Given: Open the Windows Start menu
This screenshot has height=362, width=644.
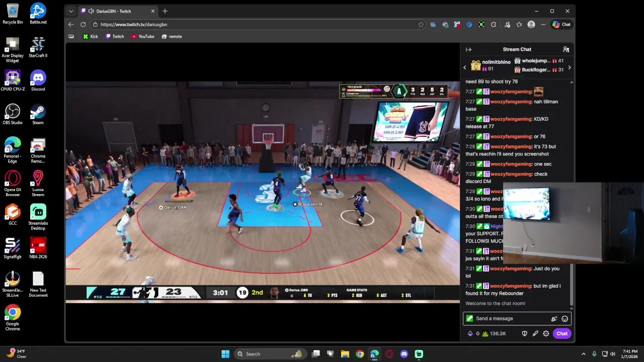Looking at the screenshot, I should pos(225,354).
